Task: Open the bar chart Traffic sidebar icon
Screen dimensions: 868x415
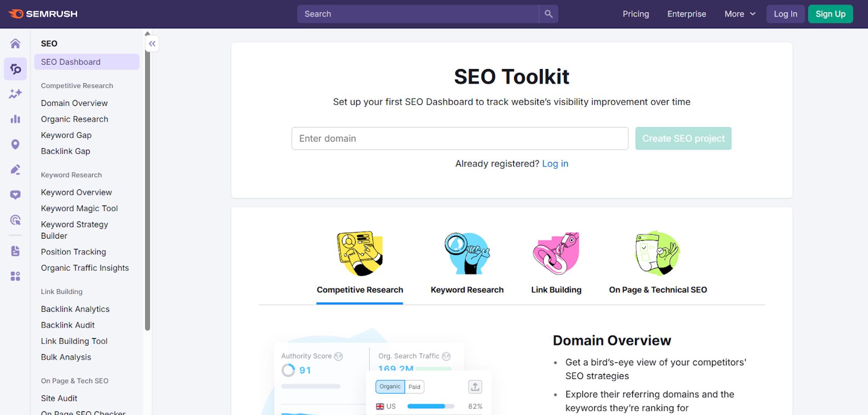Action: tap(15, 119)
